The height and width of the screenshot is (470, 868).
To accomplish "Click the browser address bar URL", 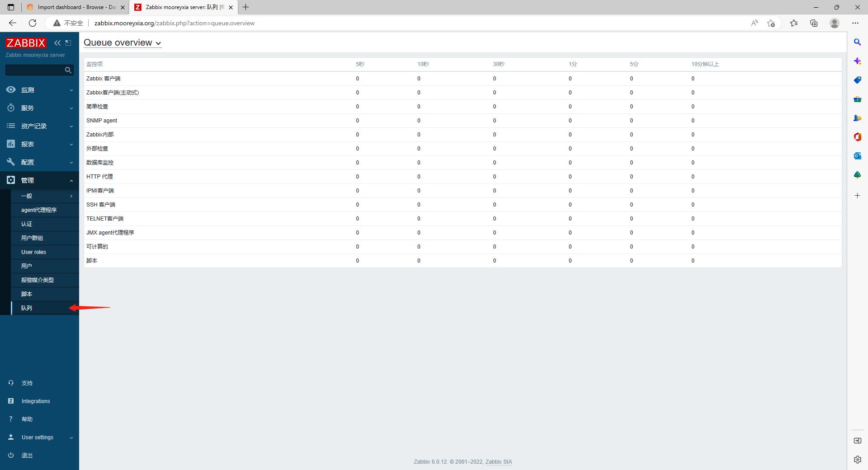I will pyautogui.click(x=175, y=23).
